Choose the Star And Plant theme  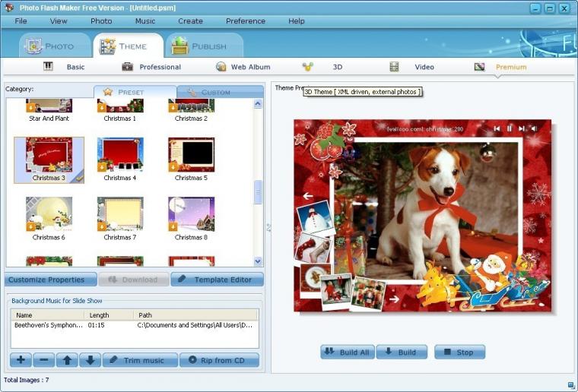[49, 110]
